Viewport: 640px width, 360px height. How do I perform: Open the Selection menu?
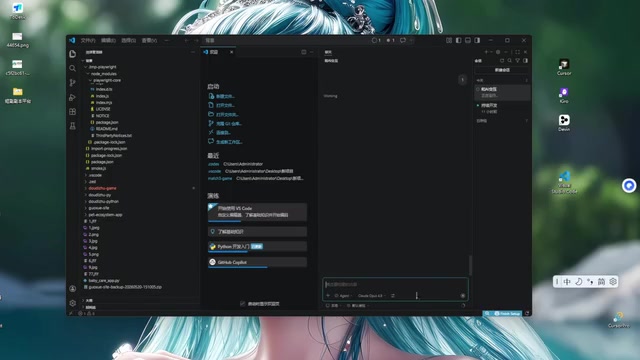(x=128, y=40)
